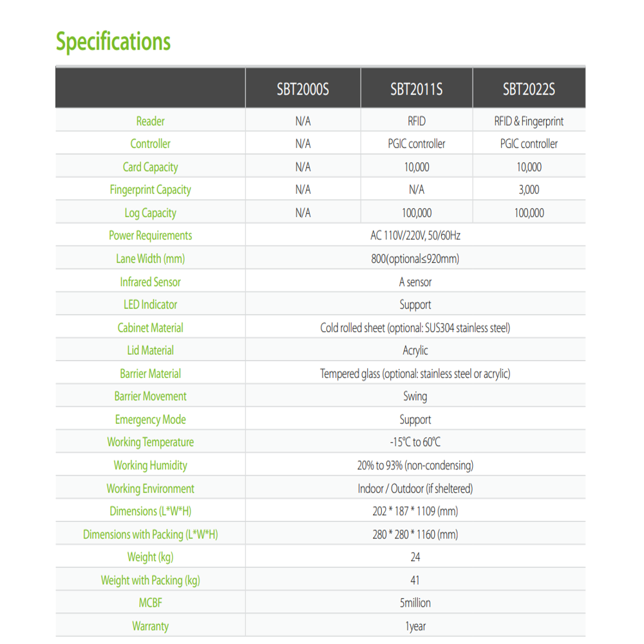
Task: Click the Power Requirements label
Action: pyautogui.click(x=150, y=235)
